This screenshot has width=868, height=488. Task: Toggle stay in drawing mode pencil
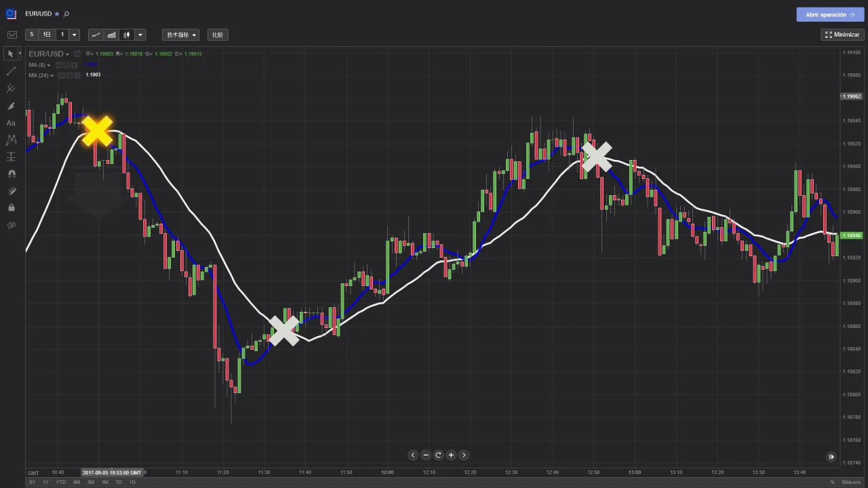pos(11,191)
